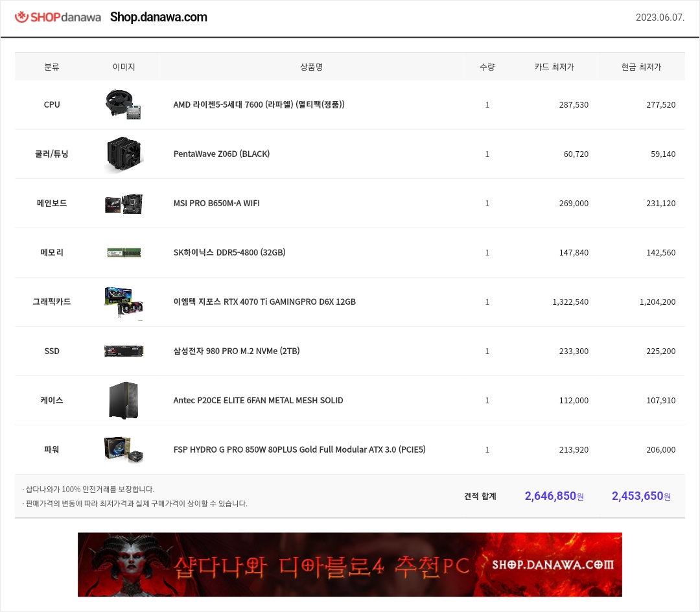This screenshot has height=616, width=700.
Task: Click CPU card price 287,530
Action: click(574, 105)
